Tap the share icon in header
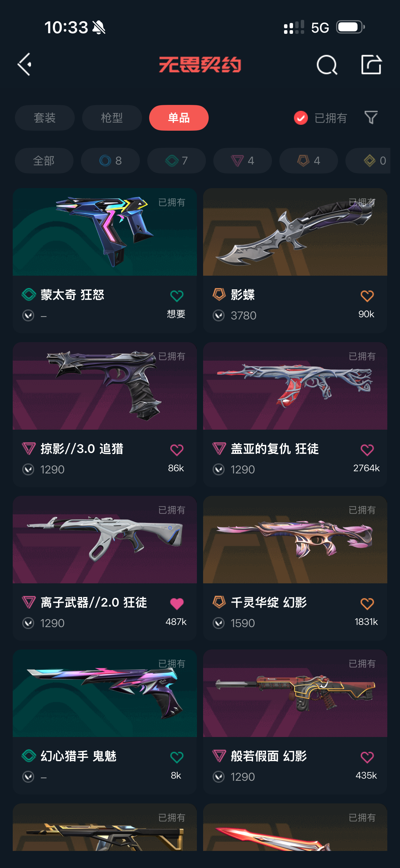Image resolution: width=400 pixels, height=868 pixels. coord(371,64)
